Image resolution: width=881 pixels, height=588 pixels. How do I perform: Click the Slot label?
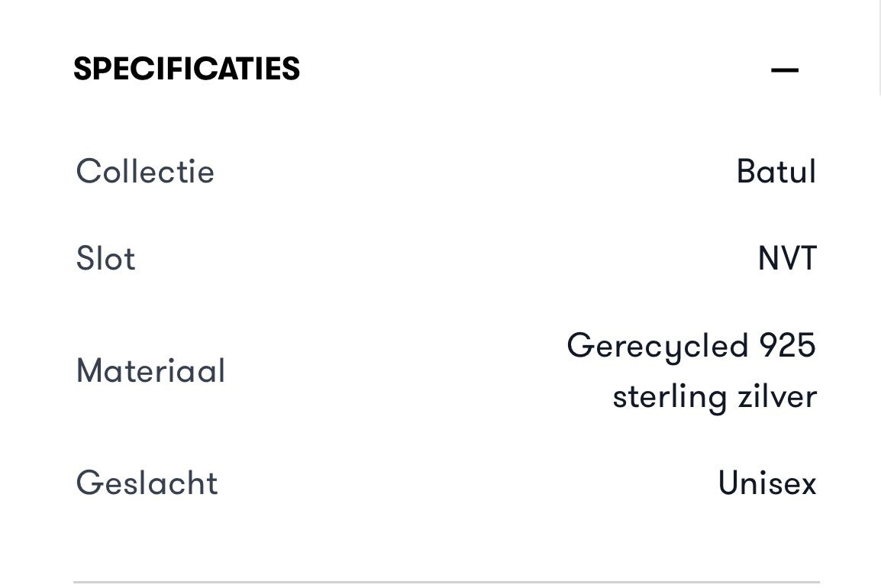(x=105, y=258)
